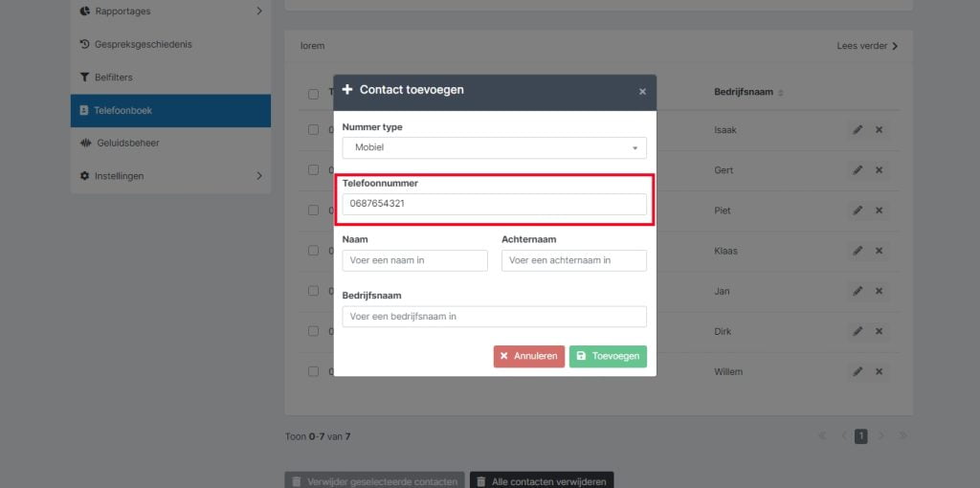Viewport: 980px width, 488px height.
Task: Open the Nummer type dropdown
Action: [x=495, y=148]
